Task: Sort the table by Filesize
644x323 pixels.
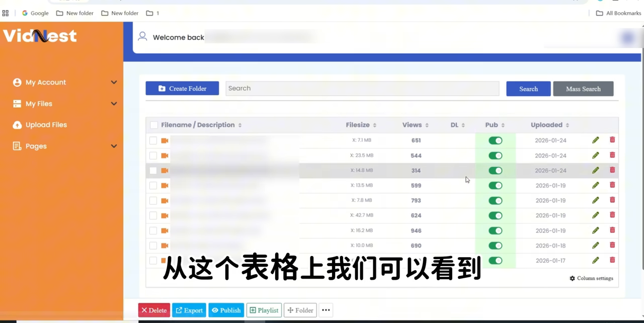Action: (361, 125)
